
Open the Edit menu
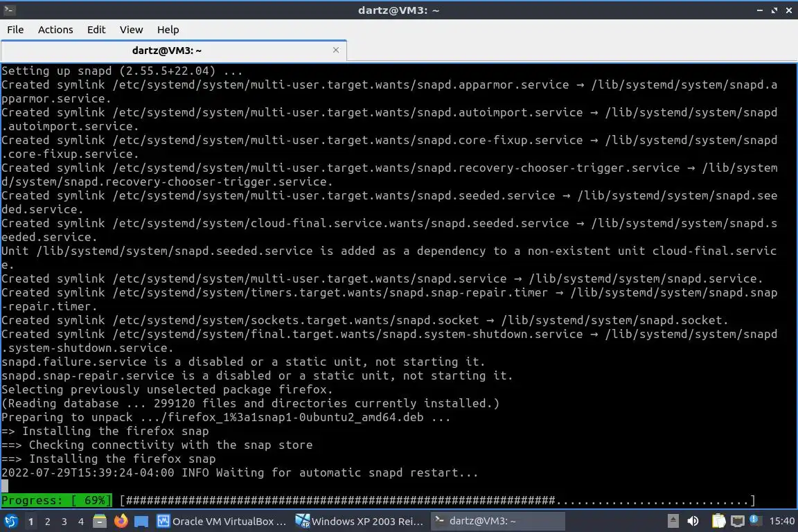pos(96,30)
